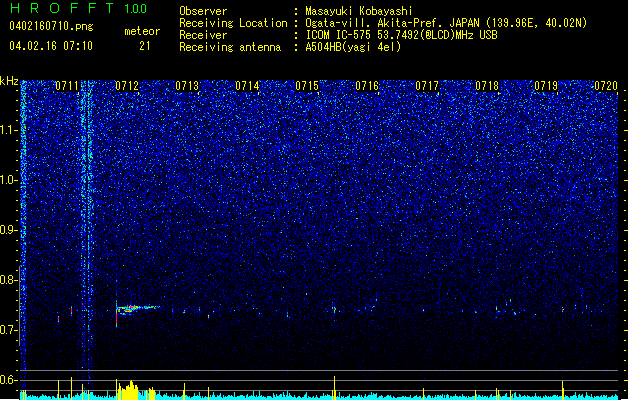Click the 0.6 kHz axis label

[9, 380]
